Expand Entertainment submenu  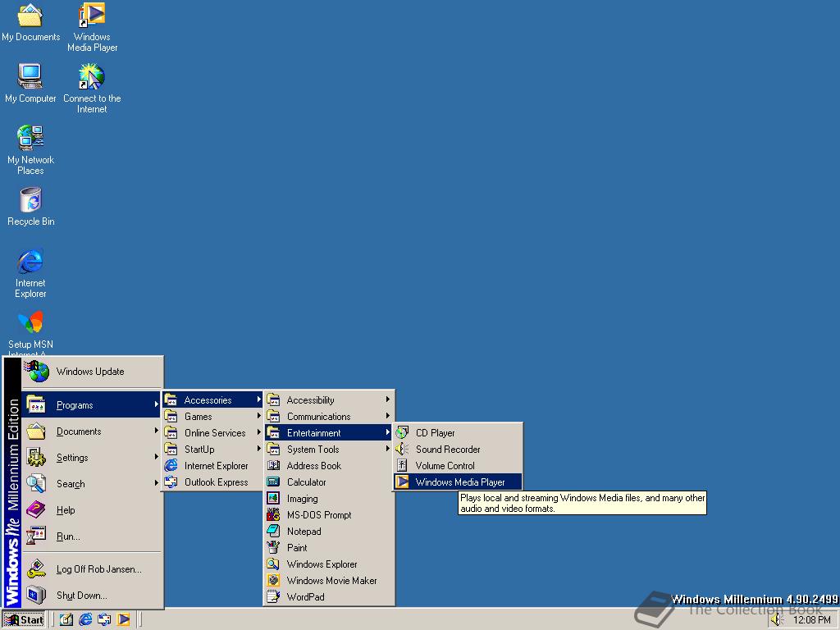329,433
